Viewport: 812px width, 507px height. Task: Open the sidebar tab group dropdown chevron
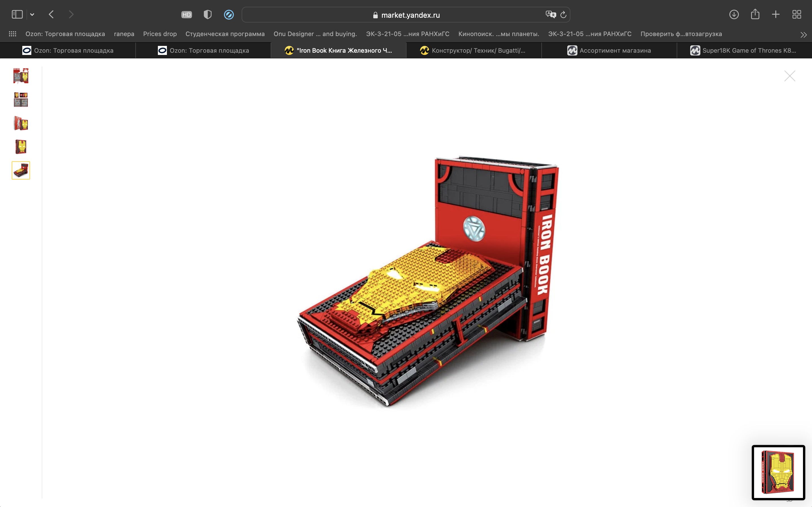[32, 14]
